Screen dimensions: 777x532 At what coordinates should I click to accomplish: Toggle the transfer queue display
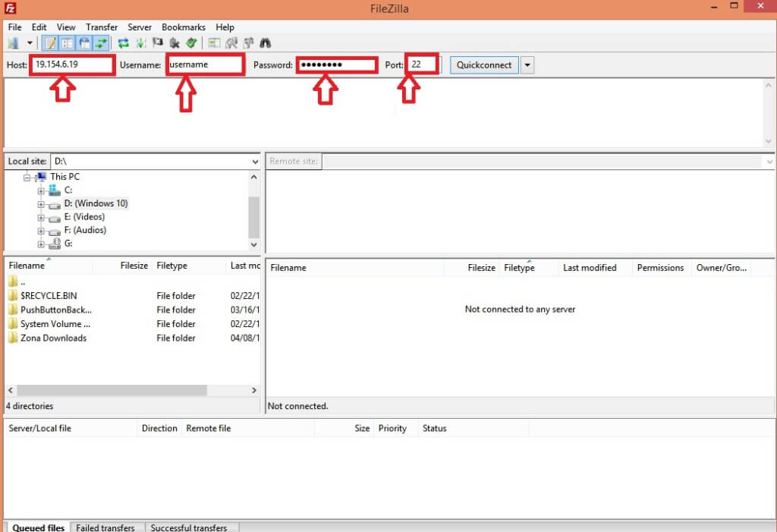[100, 43]
